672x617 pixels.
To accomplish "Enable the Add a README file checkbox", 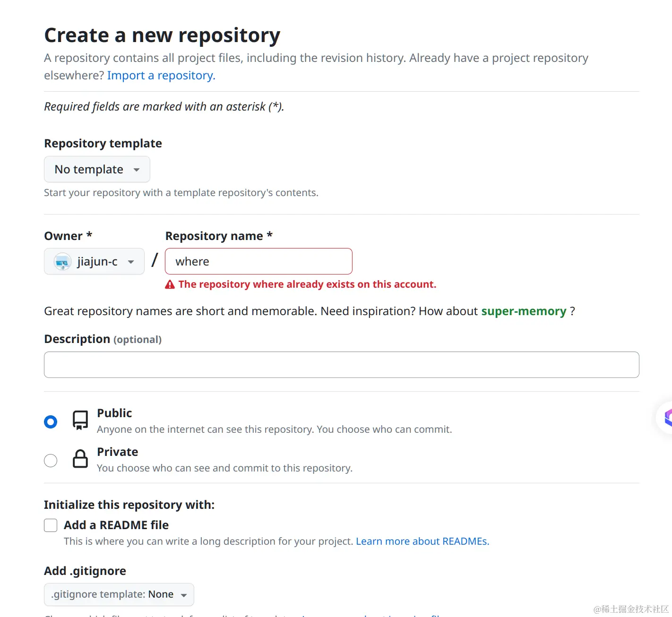I will [x=51, y=525].
